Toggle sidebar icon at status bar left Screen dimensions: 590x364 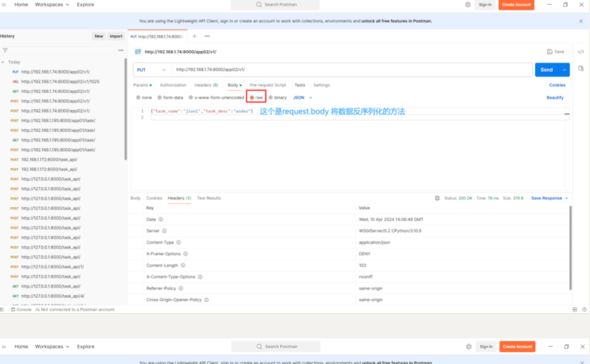pos(2,310)
